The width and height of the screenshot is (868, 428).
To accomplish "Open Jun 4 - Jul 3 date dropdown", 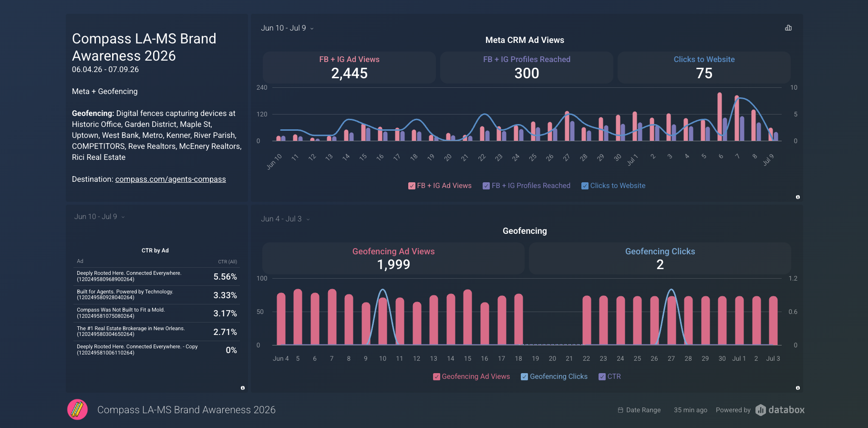I will tap(285, 219).
